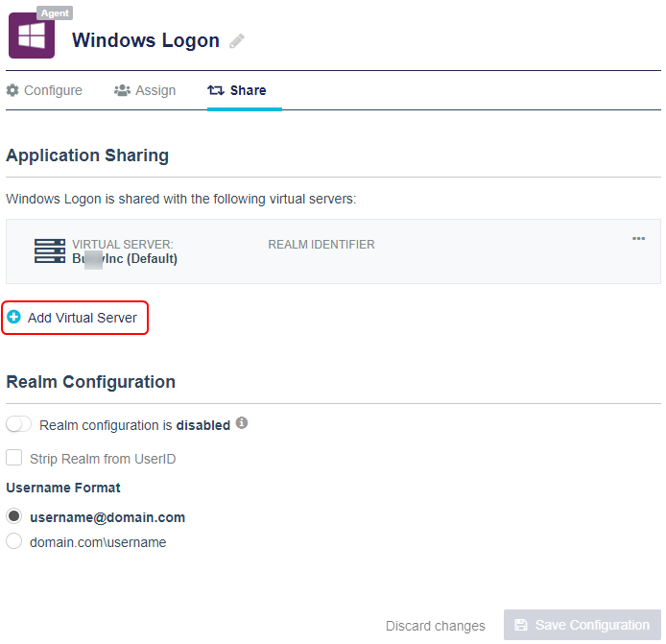Click the Windows Logon application logo
666x644 pixels.
click(x=32, y=36)
